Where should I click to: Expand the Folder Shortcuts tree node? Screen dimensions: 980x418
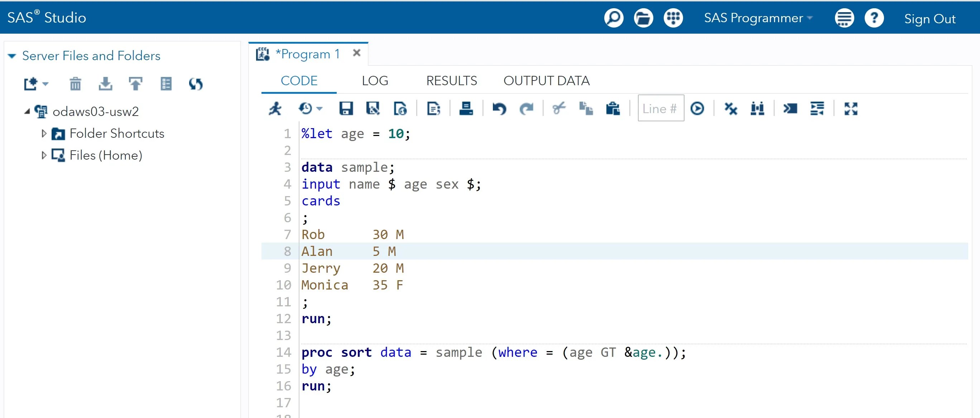click(44, 133)
